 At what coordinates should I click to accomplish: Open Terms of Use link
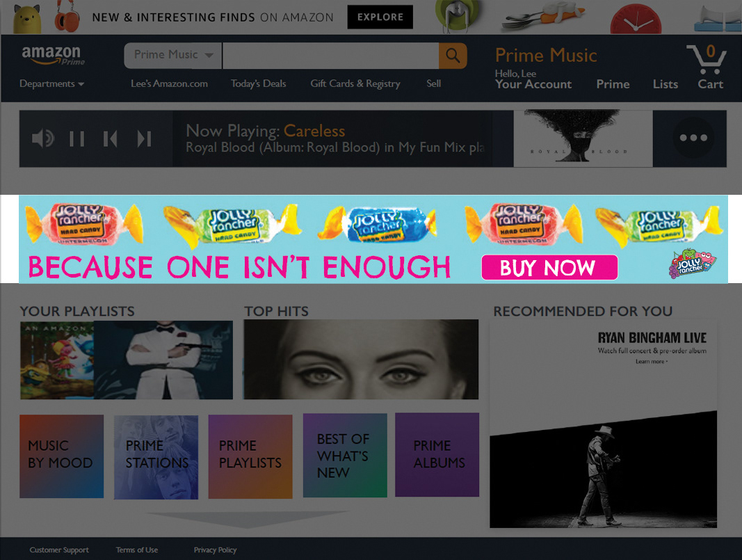[137, 550]
